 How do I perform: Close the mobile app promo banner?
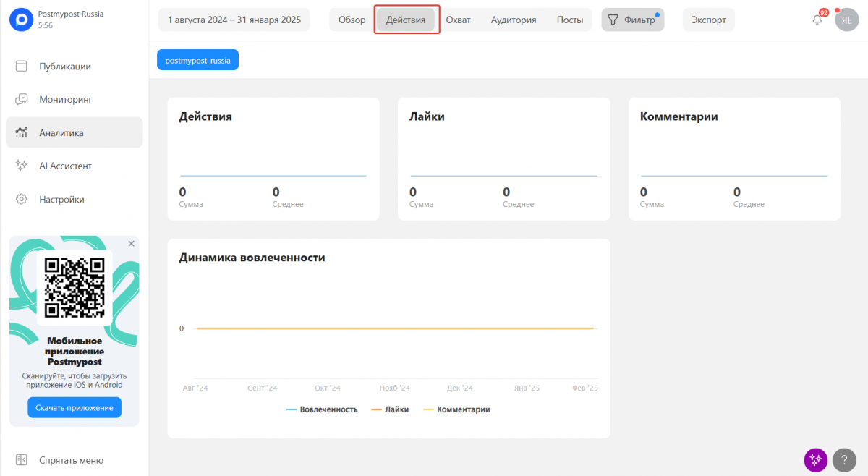tap(131, 244)
